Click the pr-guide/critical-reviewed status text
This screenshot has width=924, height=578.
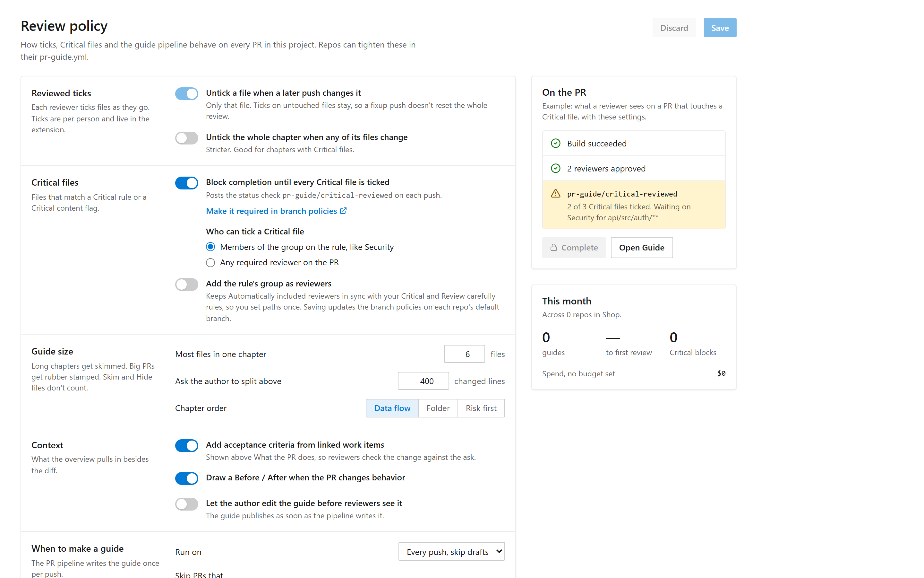point(622,194)
